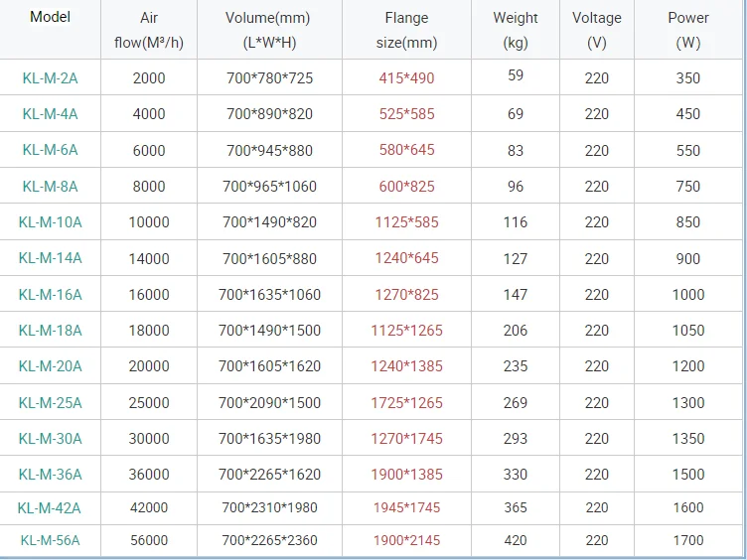
Task: Select the 700*945*880 volume cell
Action: pyautogui.click(x=269, y=151)
